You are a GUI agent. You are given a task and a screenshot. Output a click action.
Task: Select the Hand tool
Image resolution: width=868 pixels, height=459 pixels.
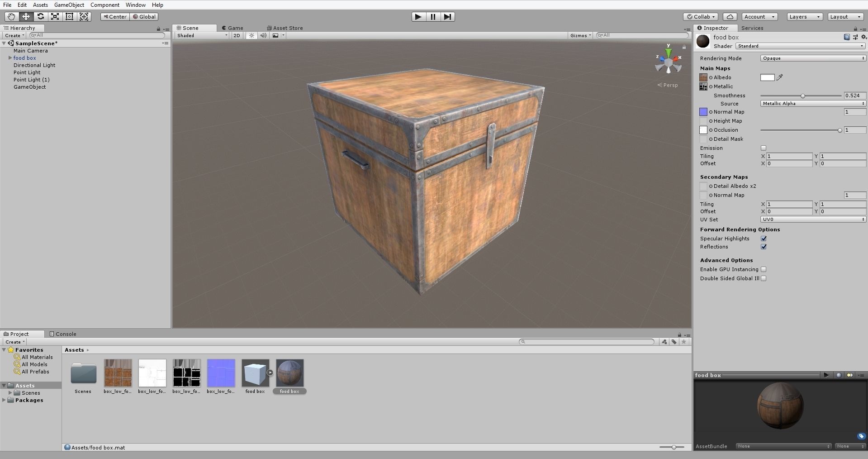click(11, 17)
